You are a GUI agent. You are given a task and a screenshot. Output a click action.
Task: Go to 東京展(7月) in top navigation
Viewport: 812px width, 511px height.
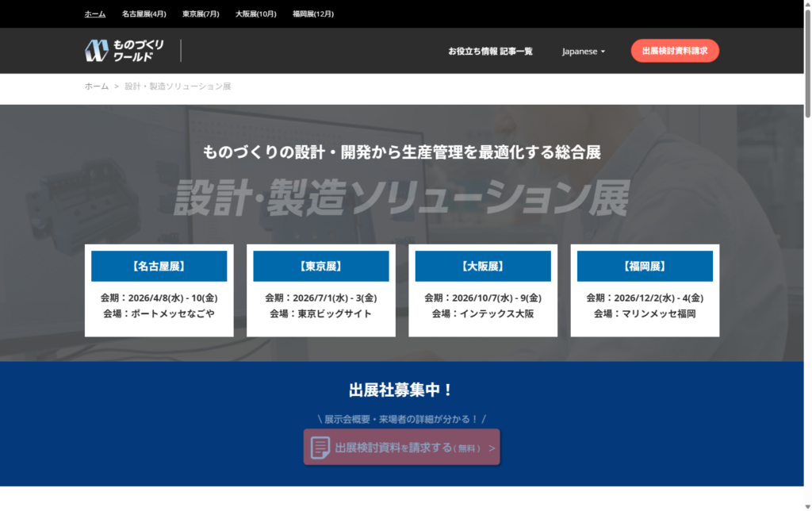pyautogui.click(x=201, y=13)
